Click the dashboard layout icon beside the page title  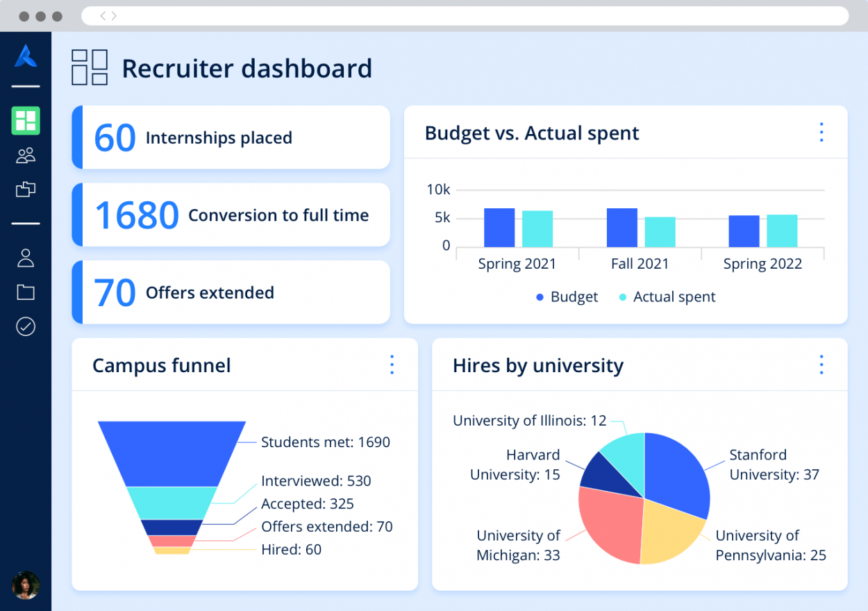[x=89, y=67]
